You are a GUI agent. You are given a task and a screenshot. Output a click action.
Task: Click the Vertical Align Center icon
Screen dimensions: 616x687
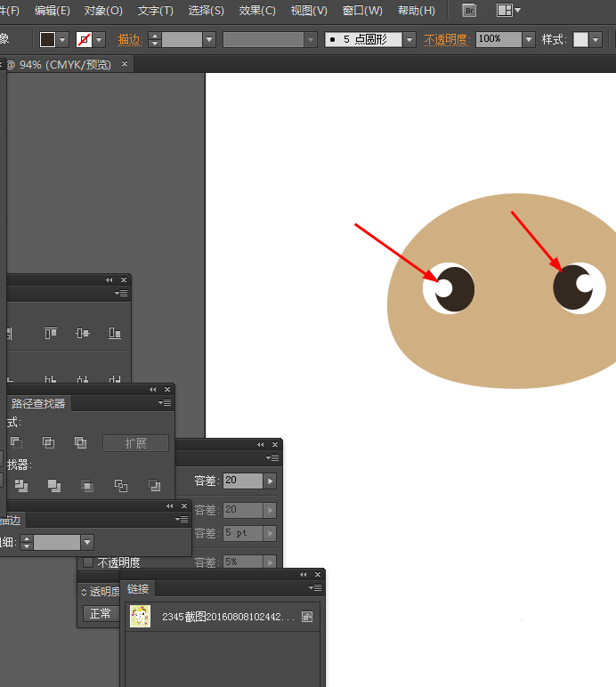click(x=83, y=333)
